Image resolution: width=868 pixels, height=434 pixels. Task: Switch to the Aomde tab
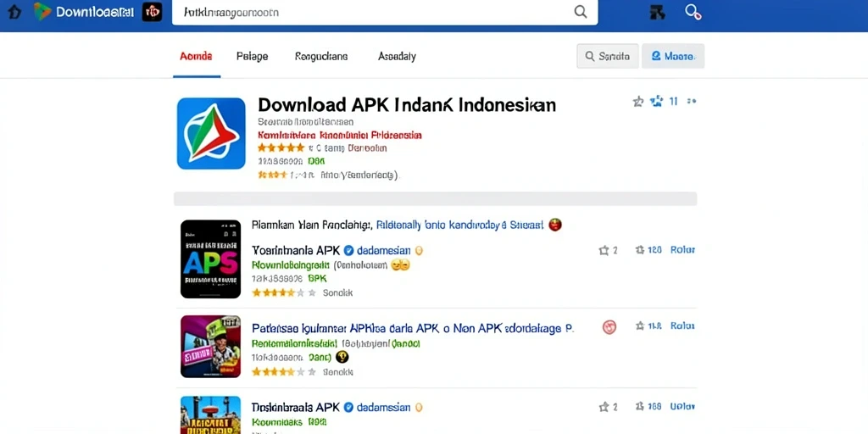point(196,56)
